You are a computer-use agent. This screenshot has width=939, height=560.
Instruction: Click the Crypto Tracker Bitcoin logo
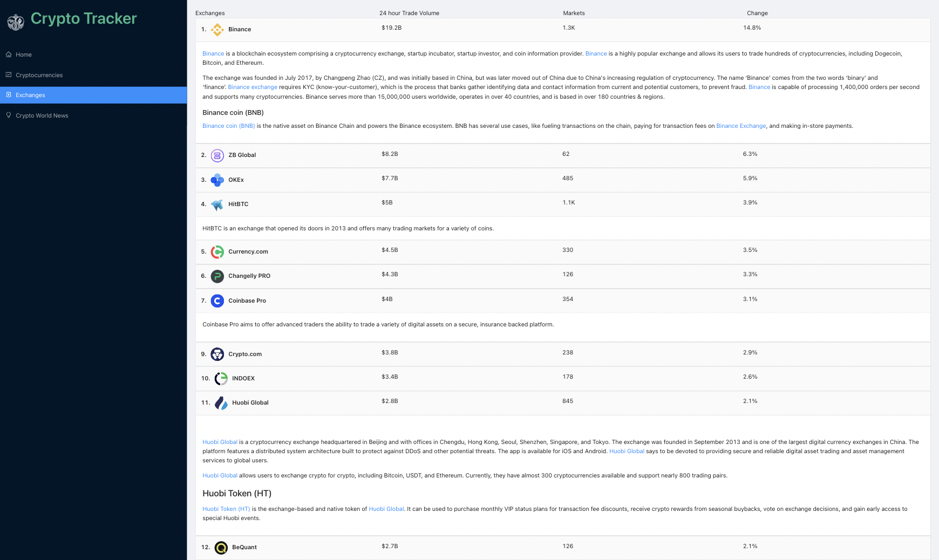pyautogui.click(x=15, y=22)
